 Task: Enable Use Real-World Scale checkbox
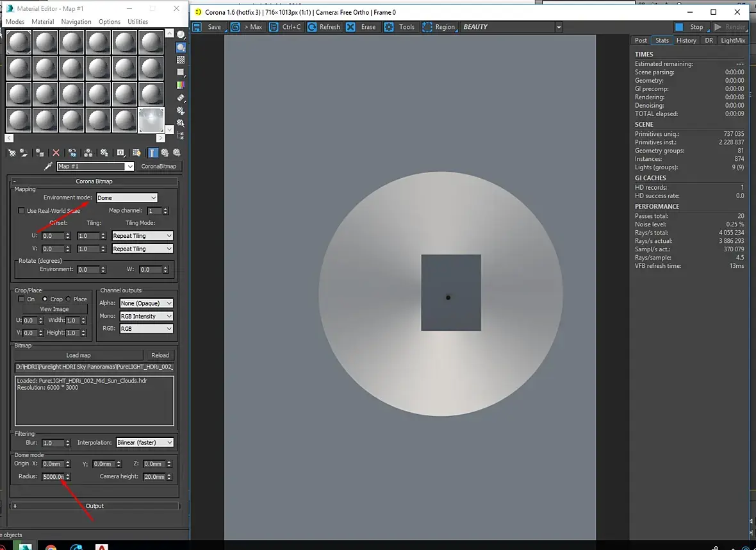(21, 211)
